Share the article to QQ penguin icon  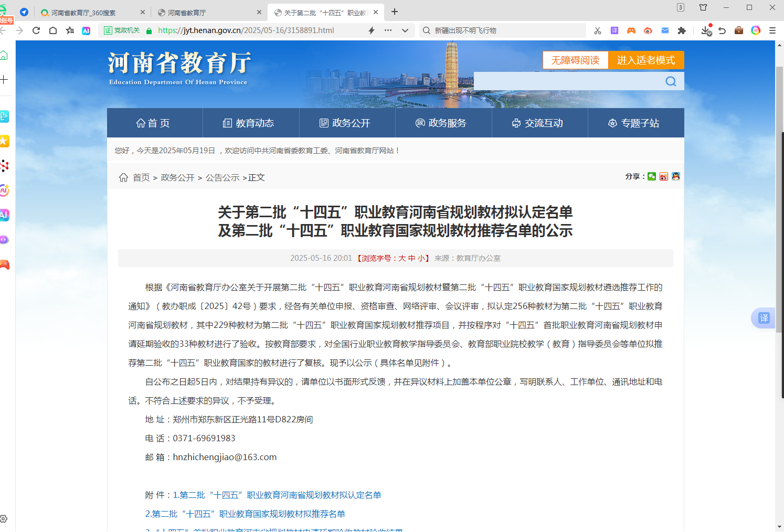click(676, 176)
